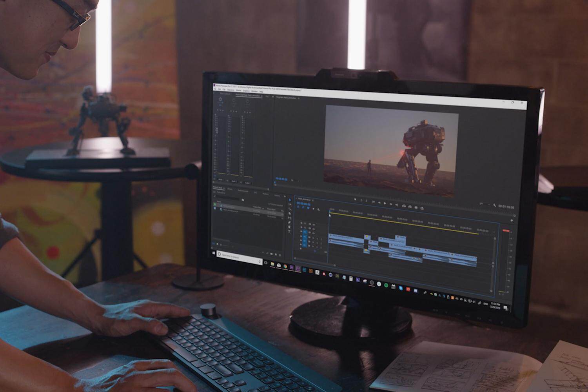Mute the A1 audio track
This screenshot has height=392, width=588.
tap(313, 238)
